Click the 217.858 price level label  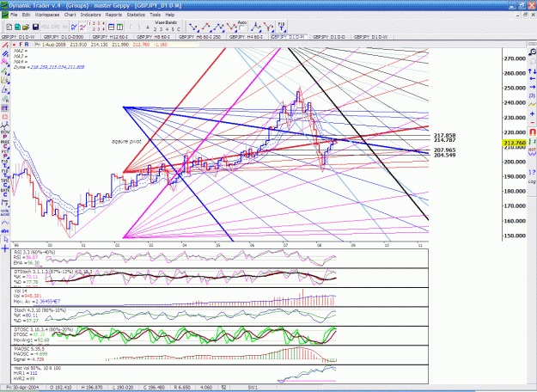click(x=444, y=135)
